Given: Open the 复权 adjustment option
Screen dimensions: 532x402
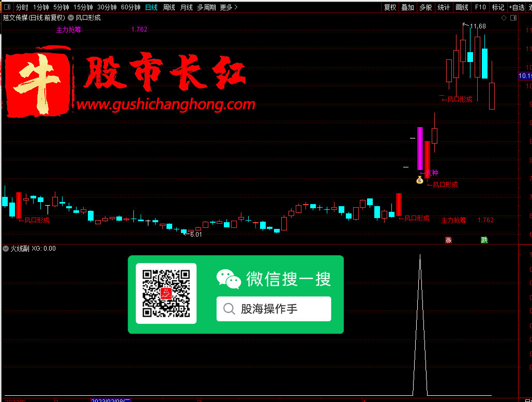Looking at the screenshot, I should (x=390, y=7).
